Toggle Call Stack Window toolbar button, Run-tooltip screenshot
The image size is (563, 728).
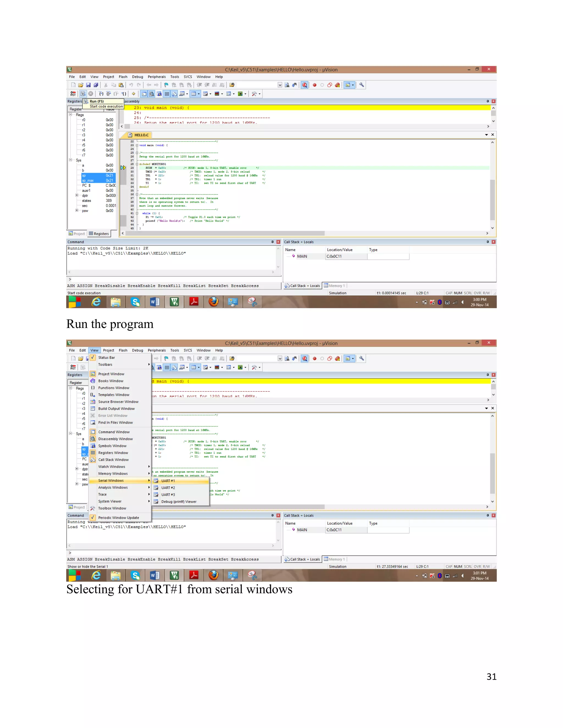174,94
